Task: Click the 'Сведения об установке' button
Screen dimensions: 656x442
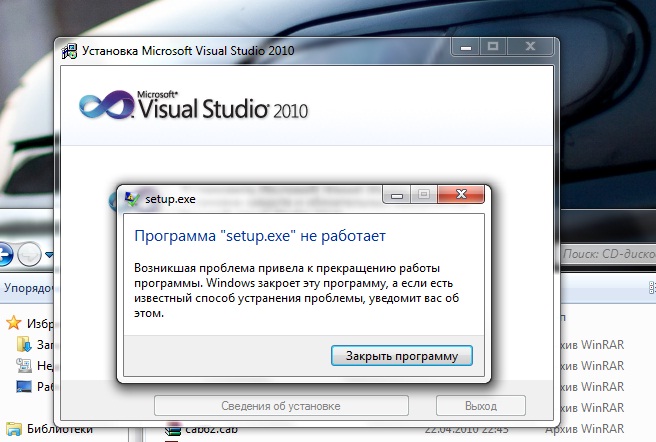Action: click(x=281, y=406)
